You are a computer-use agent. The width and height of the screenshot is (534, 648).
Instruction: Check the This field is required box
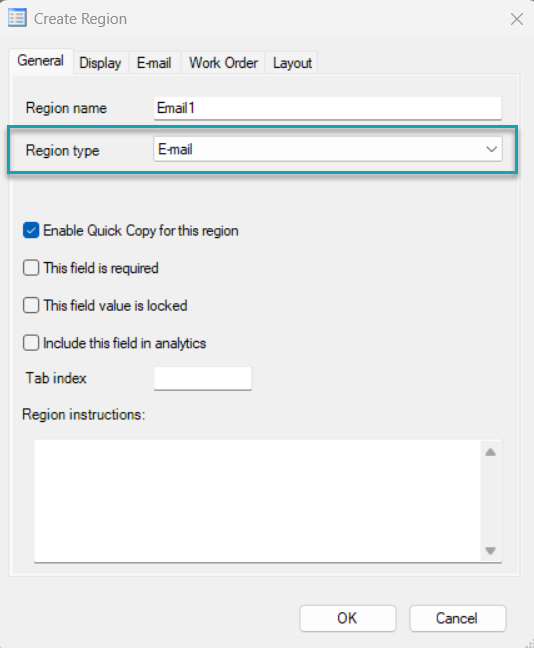(31, 268)
